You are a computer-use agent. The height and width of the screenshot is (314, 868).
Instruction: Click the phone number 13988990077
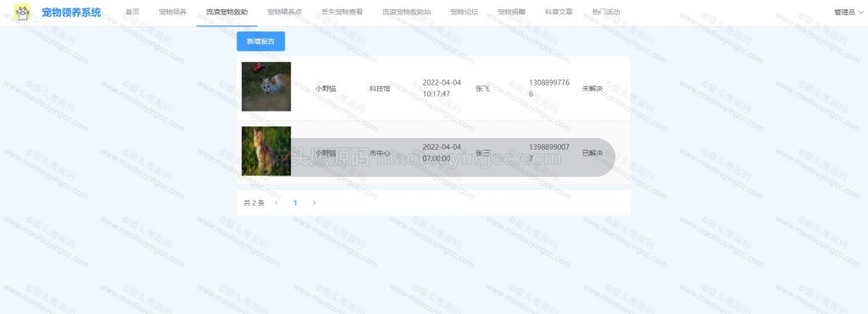549,153
